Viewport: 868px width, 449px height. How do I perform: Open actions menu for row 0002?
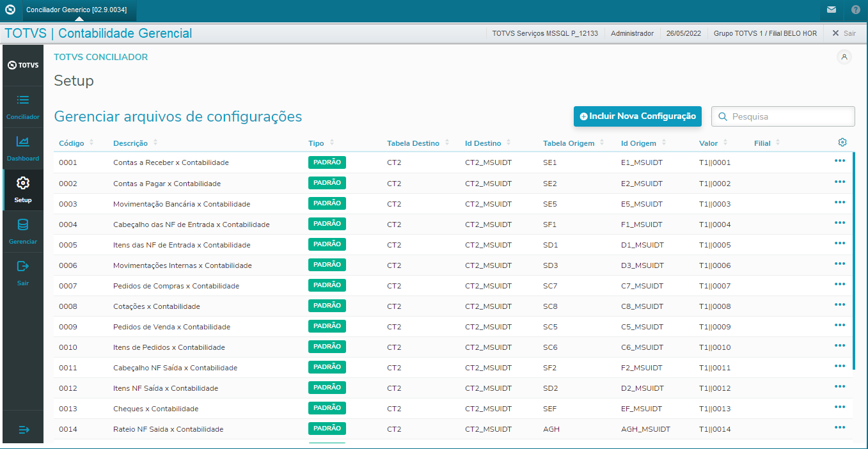click(x=840, y=182)
